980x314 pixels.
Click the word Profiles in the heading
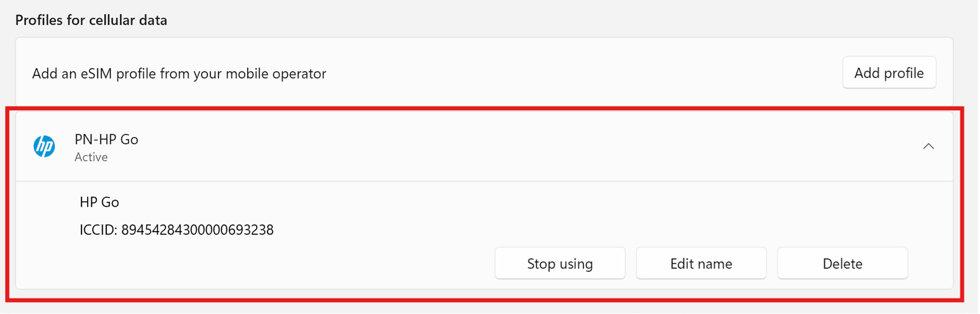click(x=38, y=20)
